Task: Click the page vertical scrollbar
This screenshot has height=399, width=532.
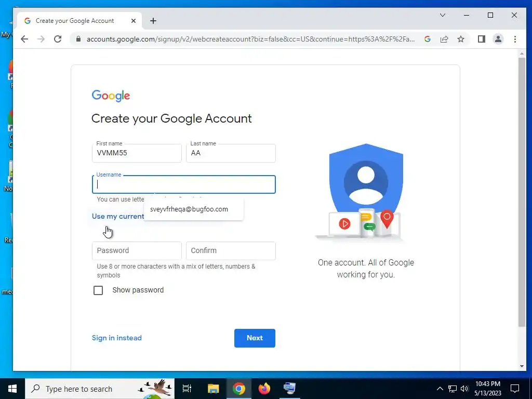Action: pos(522,192)
